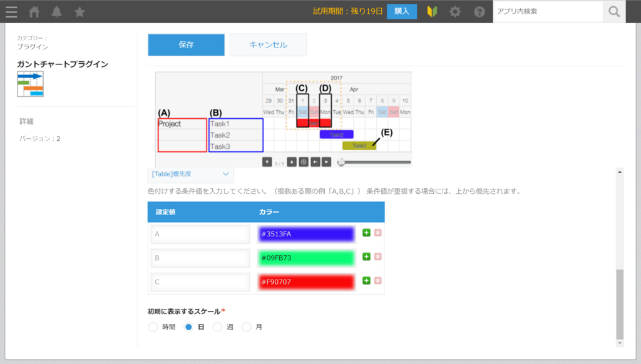Click the 設定値 column header
The height and width of the screenshot is (364, 641).
pyautogui.click(x=165, y=211)
